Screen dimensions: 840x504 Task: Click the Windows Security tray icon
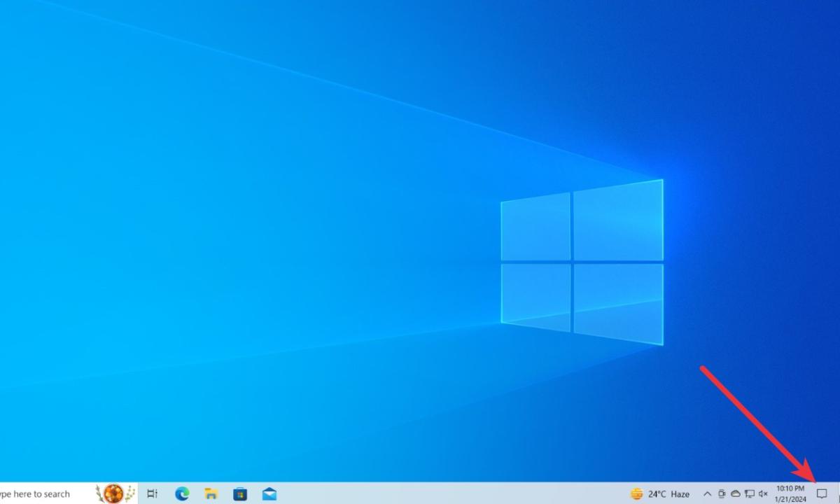(722, 493)
